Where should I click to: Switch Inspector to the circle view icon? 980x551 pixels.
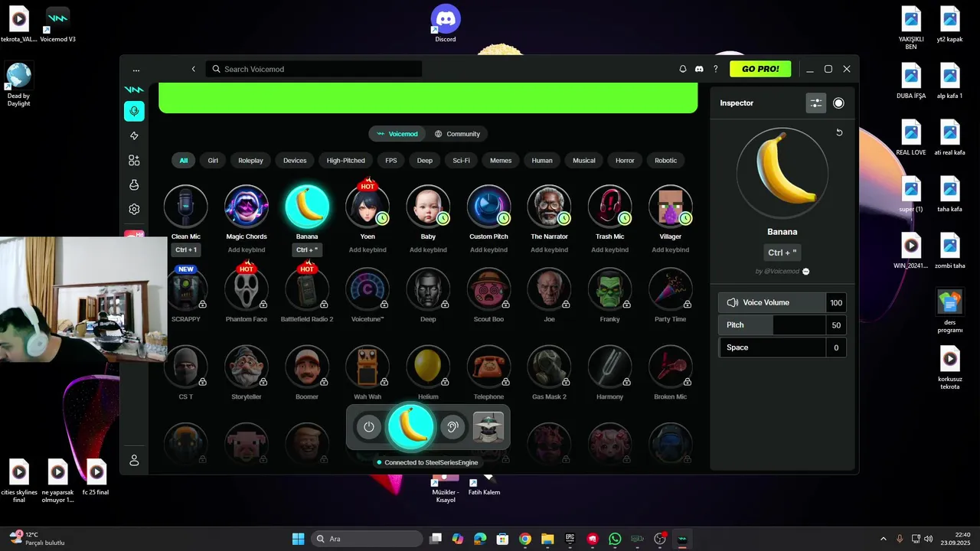[838, 103]
